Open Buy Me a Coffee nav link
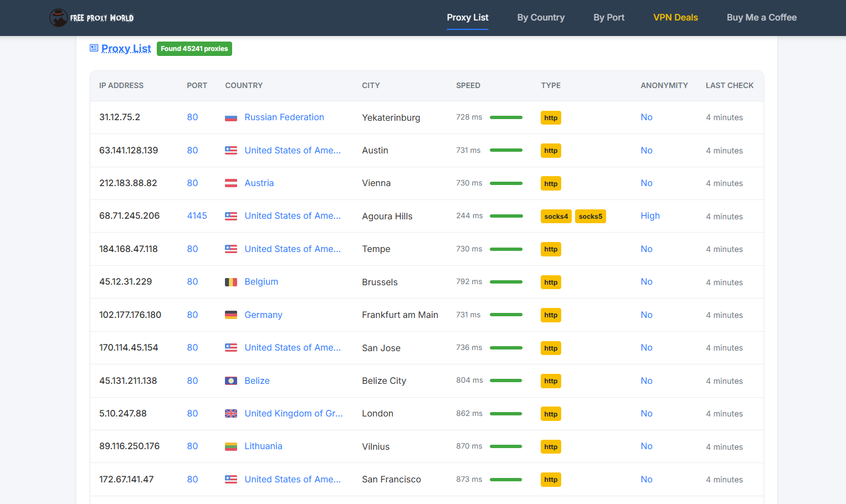This screenshot has height=504, width=846. click(762, 17)
